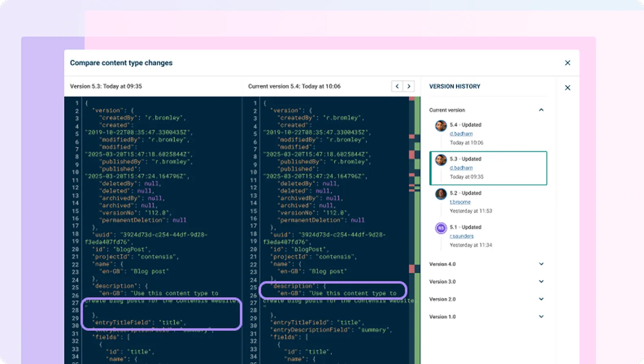Screen dimensions: 644x364
Task: Close the Version History panel
Action: coord(567,88)
